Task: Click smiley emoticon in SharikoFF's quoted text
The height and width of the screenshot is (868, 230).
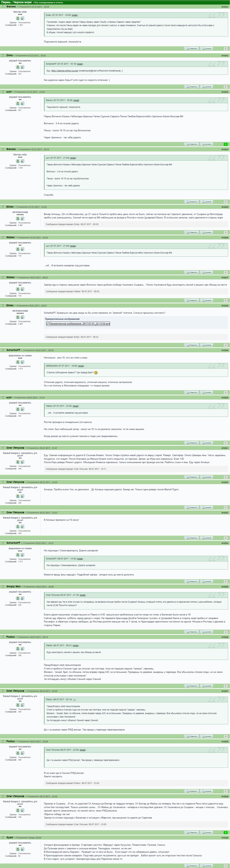Action: coord(96,373)
